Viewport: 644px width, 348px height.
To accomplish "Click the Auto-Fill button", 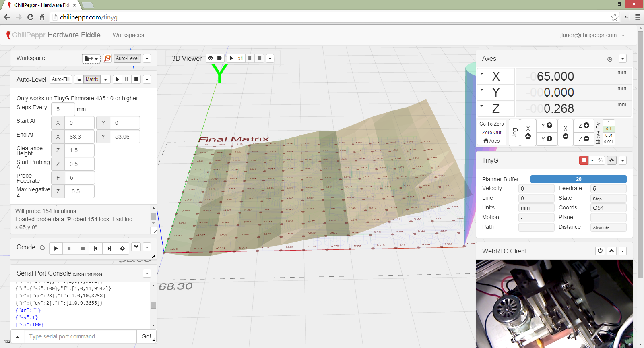I will 61,79.
